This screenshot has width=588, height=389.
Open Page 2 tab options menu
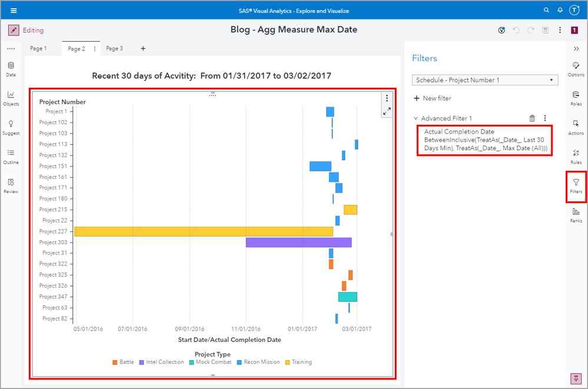click(x=94, y=49)
